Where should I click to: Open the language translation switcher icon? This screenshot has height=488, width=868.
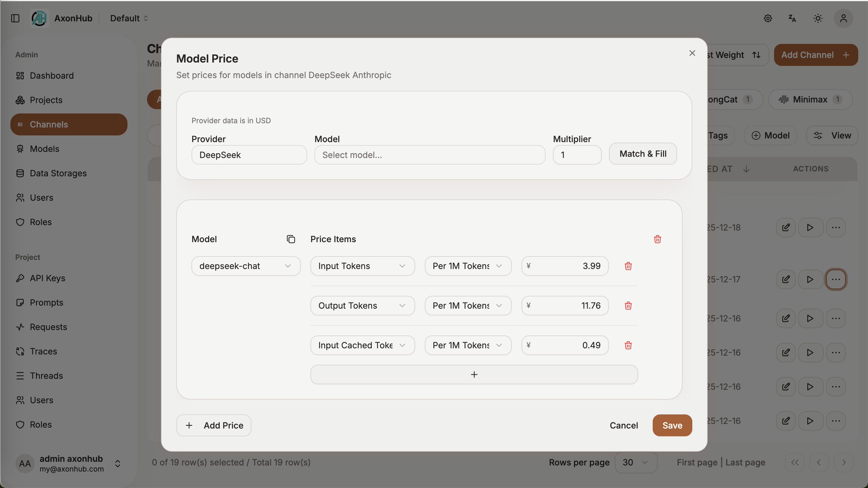[x=792, y=18]
